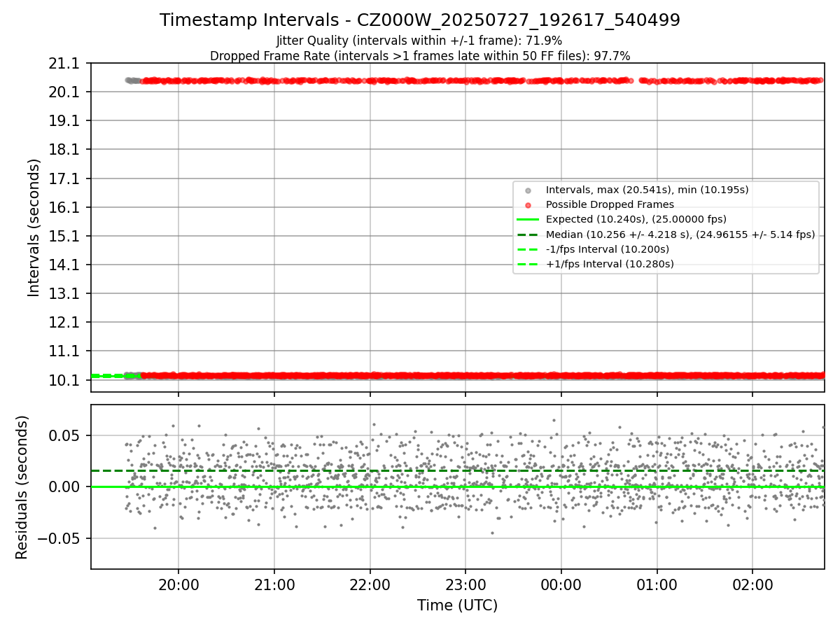840x630 pixels.
Task: Click the Residuals (seconds) axis label
Action: click(x=22, y=487)
